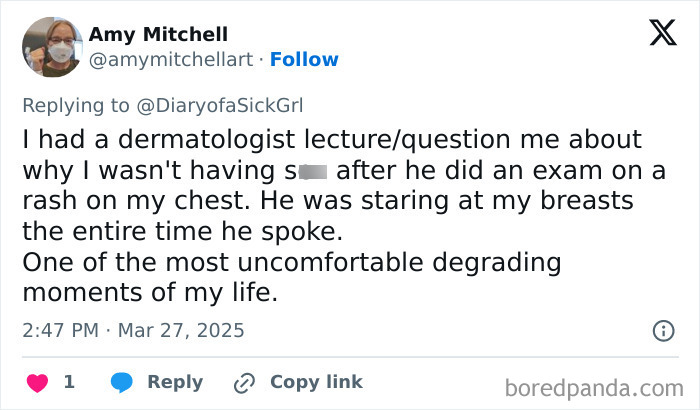
Task: Click the chain link icon
Action: coord(244,382)
